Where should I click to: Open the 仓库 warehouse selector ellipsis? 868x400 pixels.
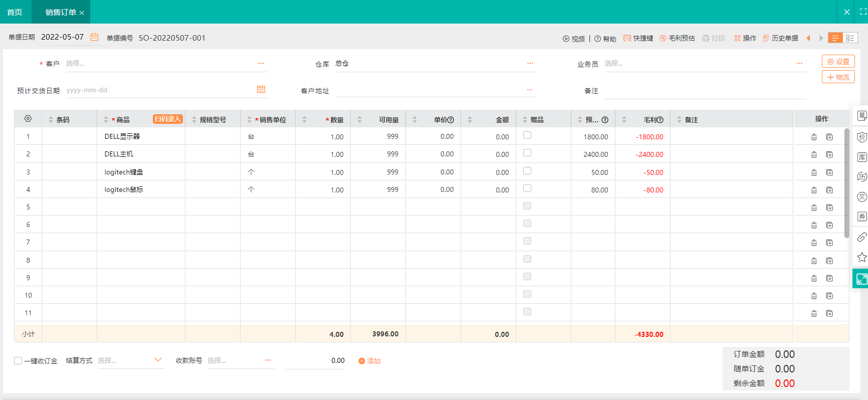point(530,64)
